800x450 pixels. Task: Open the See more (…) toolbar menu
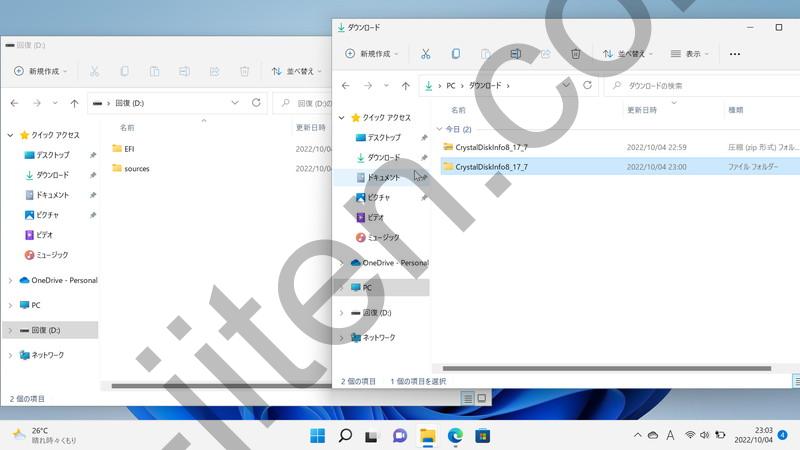(735, 54)
